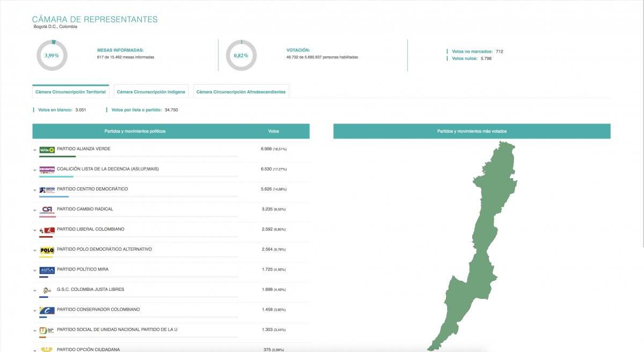
Task: Click the Partido Alianza Verde logo
Action: [x=47, y=150]
